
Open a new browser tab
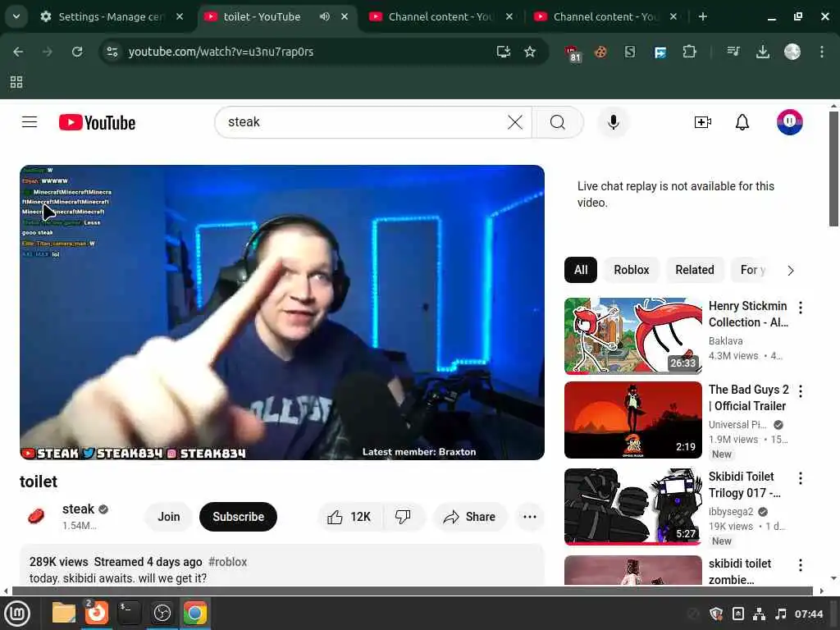click(703, 16)
